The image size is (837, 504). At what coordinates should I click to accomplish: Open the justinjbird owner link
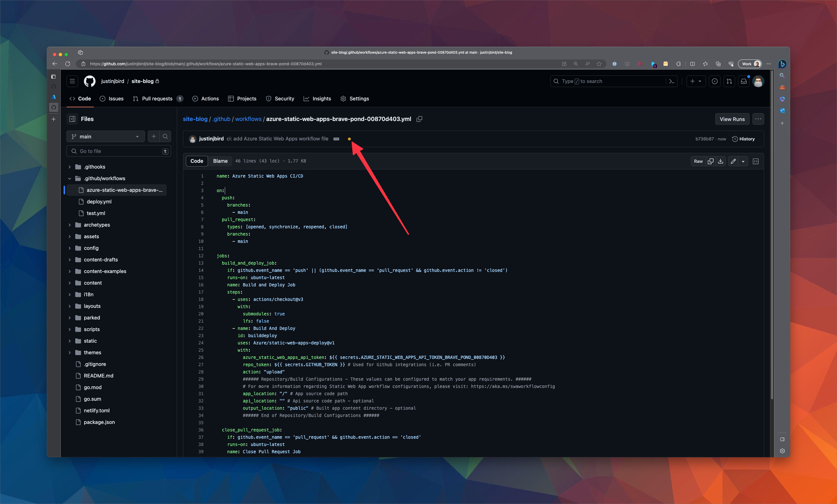point(112,81)
